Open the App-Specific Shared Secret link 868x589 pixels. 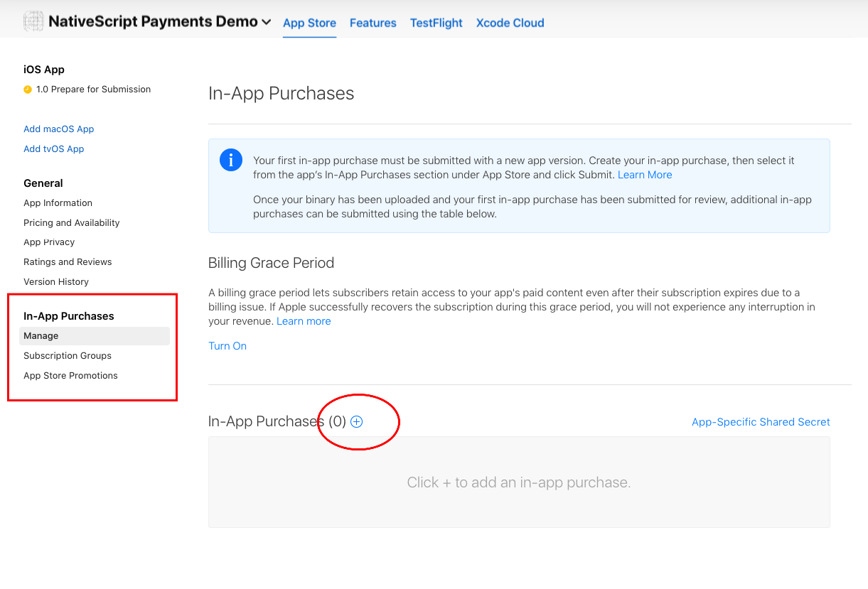coord(761,422)
